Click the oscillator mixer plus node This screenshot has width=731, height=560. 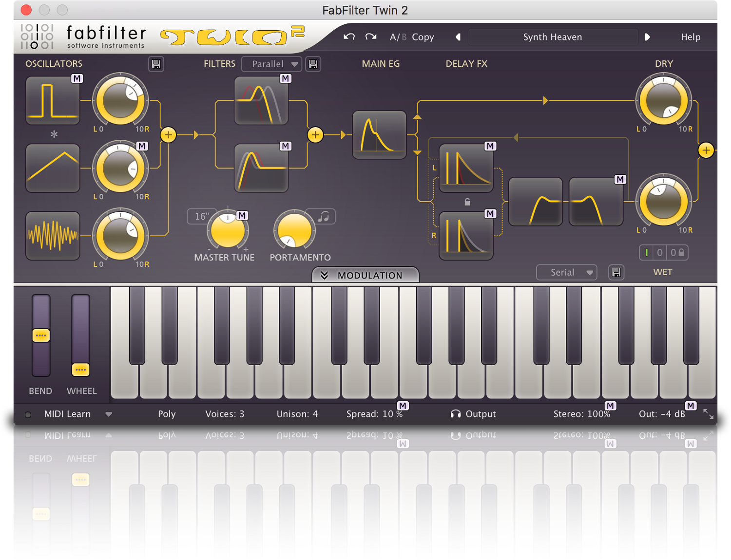click(168, 135)
